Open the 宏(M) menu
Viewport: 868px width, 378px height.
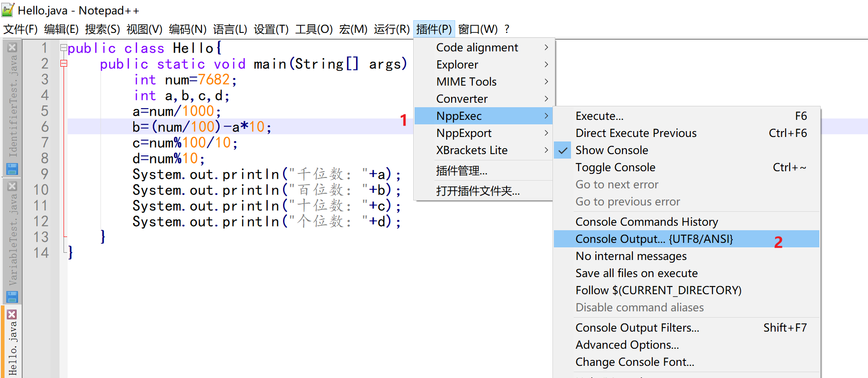pos(353,29)
